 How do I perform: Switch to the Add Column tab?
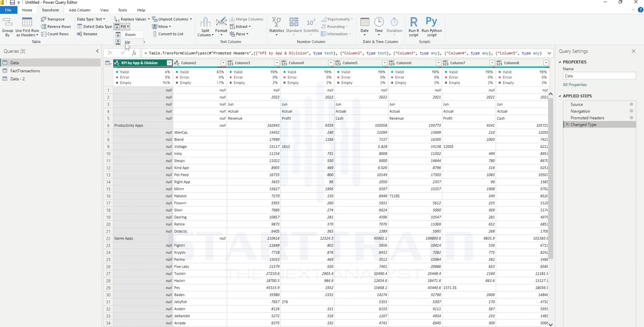coord(79,10)
